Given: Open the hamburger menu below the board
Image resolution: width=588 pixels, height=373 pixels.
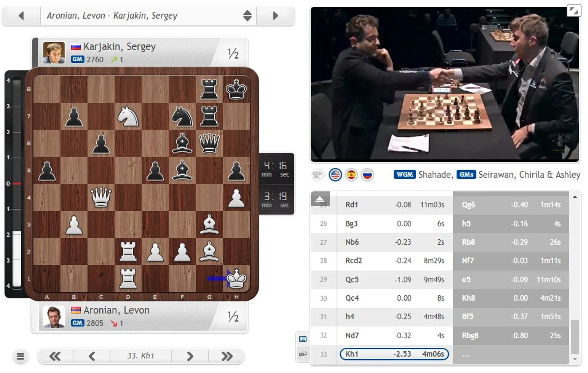Looking at the screenshot, I should pyautogui.click(x=21, y=356).
